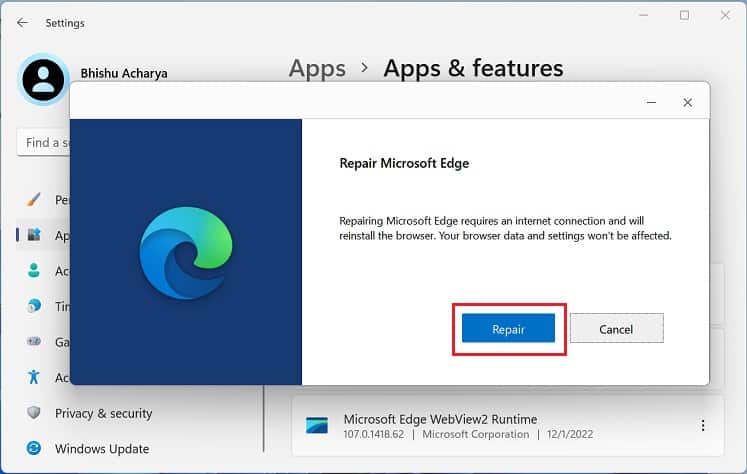Click the user profile avatar
This screenshot has width=747, height=474.
click(43, 80)
